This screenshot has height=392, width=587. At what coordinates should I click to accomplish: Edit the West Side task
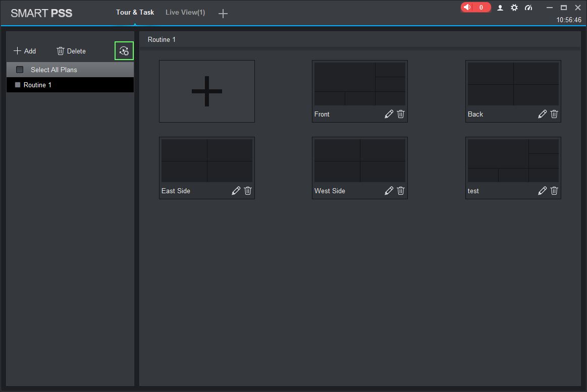coord(389,191)
